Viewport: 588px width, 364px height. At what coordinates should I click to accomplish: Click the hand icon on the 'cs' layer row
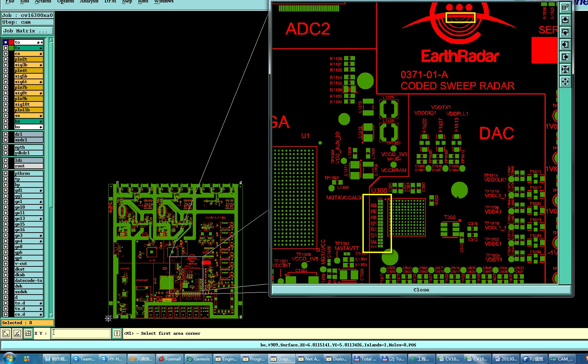pos(41,54)
